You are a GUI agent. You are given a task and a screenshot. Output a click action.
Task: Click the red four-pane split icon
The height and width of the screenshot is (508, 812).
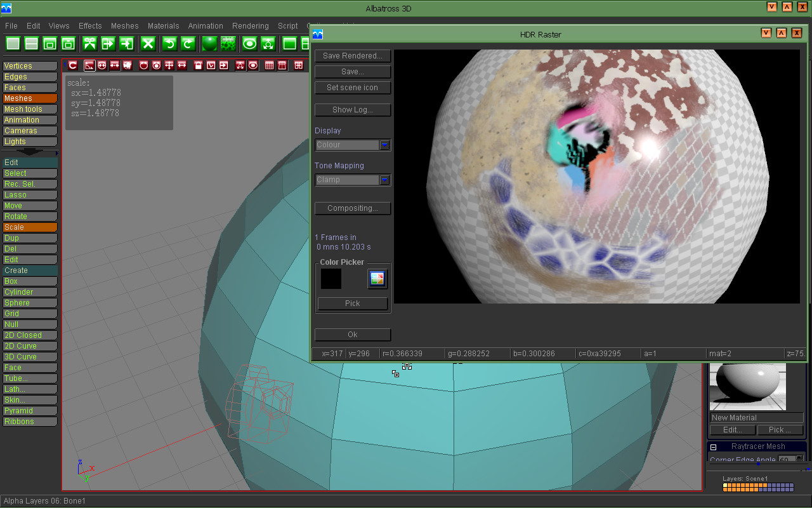coord(299,65)
